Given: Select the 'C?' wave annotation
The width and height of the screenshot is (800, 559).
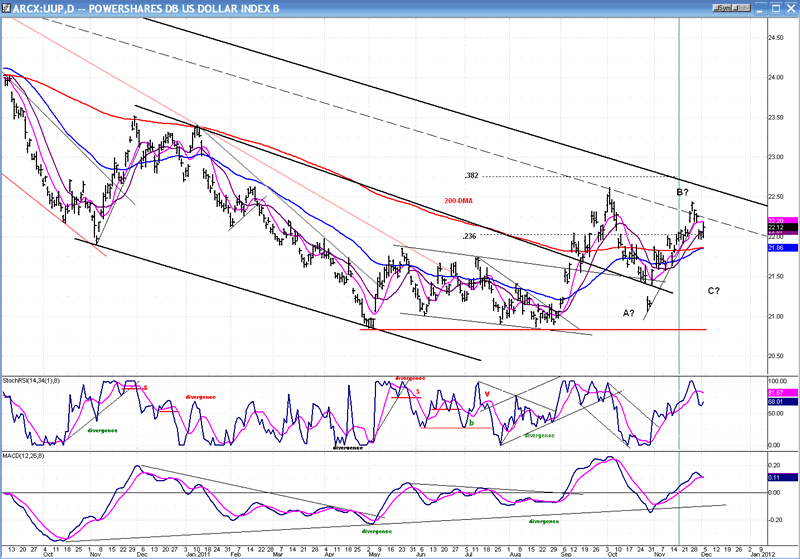Looking at the screenshot, I should [x=715, y=290].
